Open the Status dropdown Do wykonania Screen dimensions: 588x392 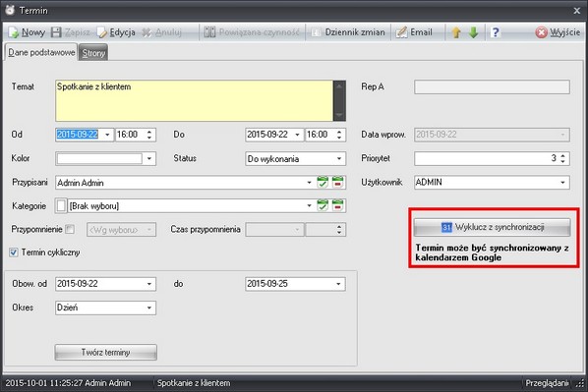click(x=296, y=158)
